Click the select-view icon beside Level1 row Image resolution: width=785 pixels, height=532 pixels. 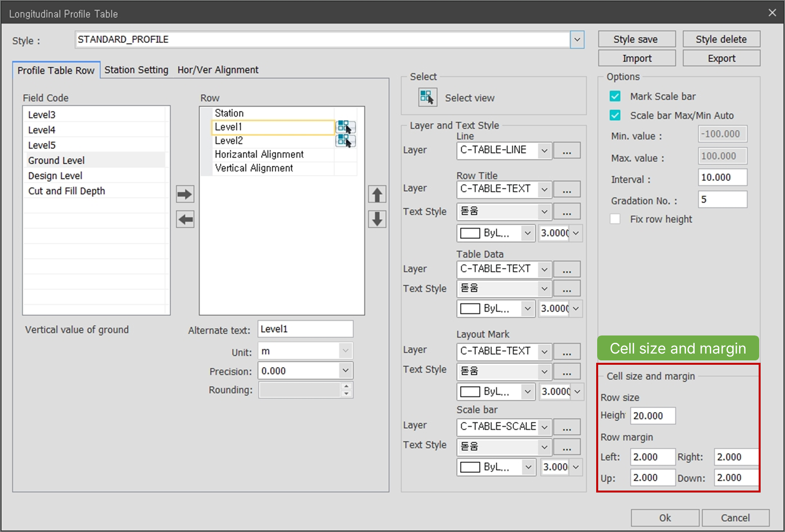[345, 127]
